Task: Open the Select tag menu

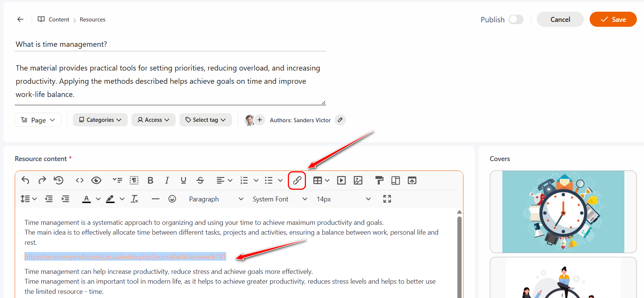Action: 205,120
